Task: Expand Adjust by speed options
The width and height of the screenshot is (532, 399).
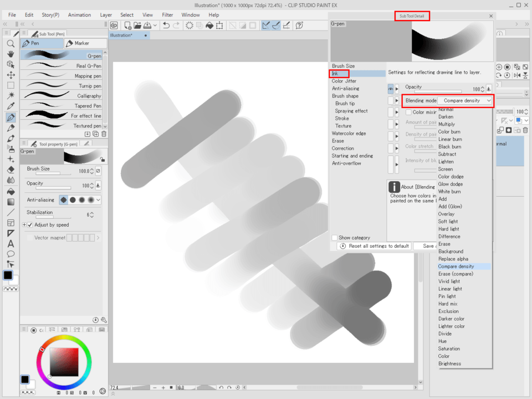Action: pos(24,225)
